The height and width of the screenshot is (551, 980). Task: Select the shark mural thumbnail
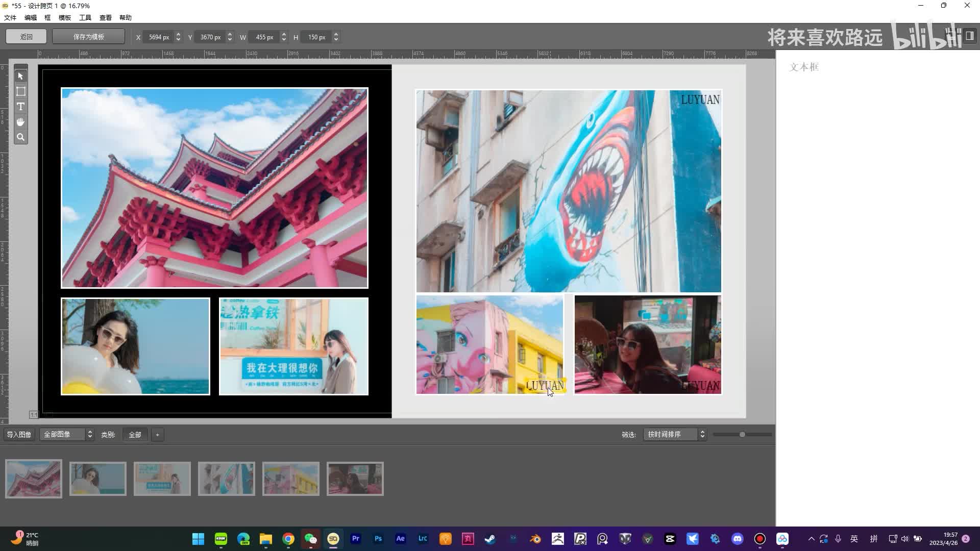[x=226, y=479]
